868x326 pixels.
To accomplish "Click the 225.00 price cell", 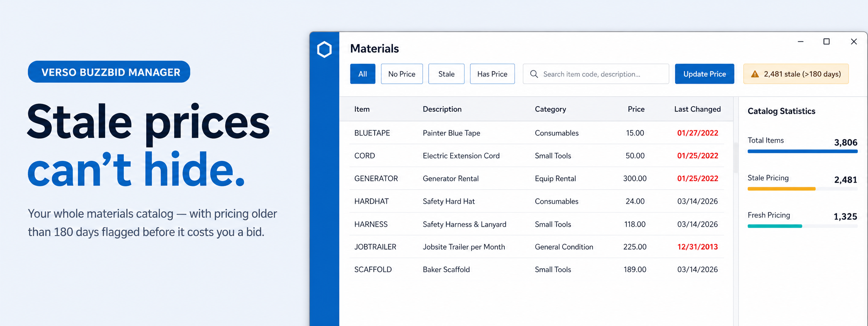I will pos(635,247).
